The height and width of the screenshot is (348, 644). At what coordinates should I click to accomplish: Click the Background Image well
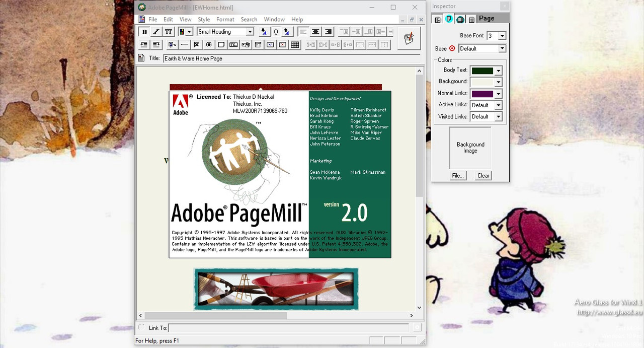[x=470, y=148]
